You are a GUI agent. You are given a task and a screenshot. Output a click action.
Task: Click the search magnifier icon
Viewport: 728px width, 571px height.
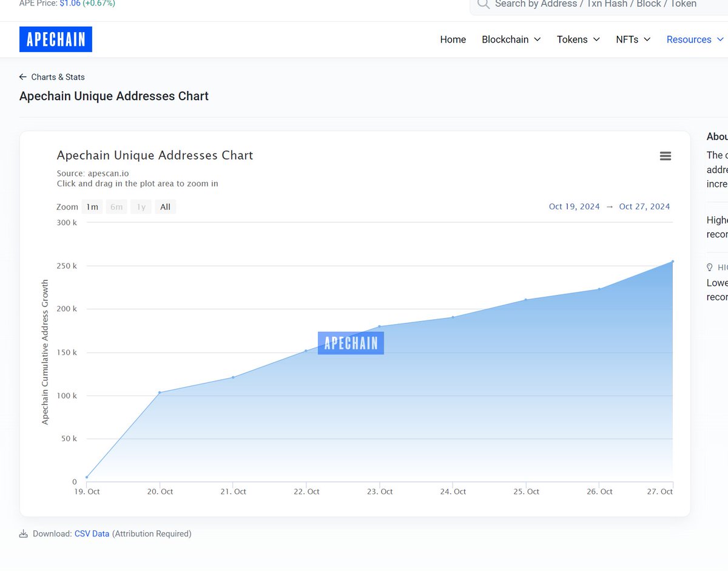click(483, 4)
